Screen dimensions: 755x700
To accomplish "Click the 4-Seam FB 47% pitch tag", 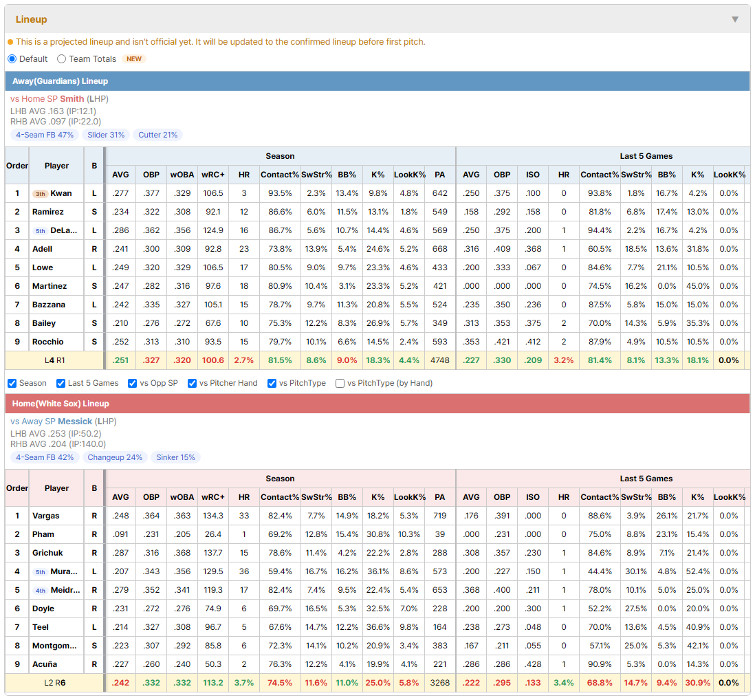I will pos(45,135).
